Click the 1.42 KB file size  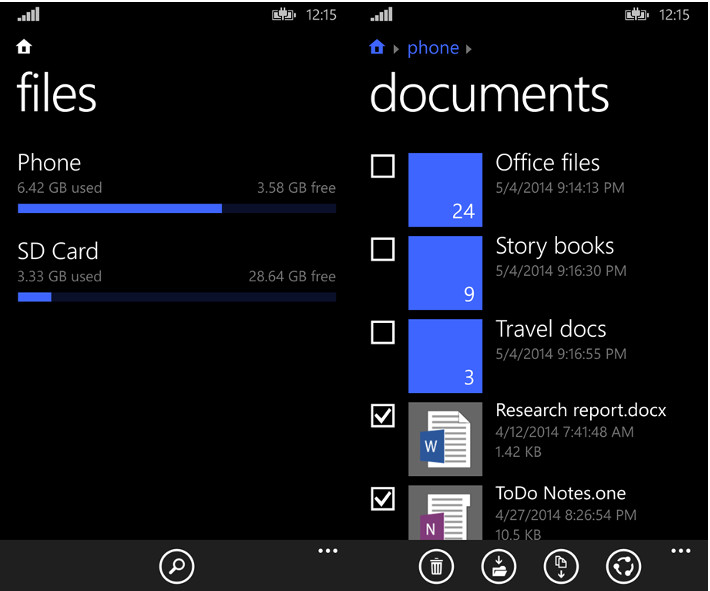point(518,452)
